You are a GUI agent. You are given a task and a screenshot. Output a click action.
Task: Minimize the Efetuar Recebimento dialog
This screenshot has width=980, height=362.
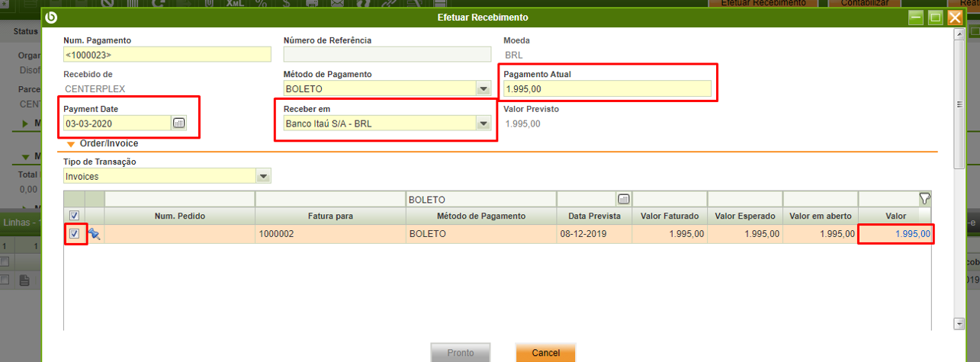tap(916, 18)
